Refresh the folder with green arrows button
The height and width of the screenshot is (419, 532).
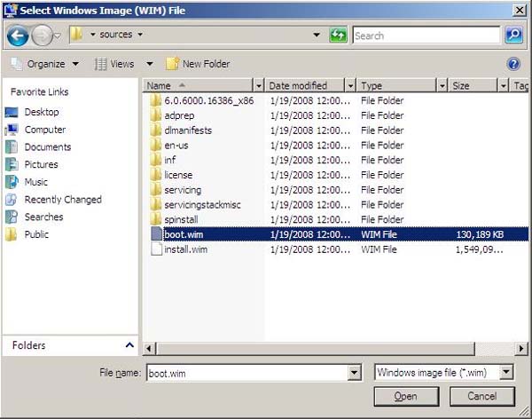click(338, 35)
